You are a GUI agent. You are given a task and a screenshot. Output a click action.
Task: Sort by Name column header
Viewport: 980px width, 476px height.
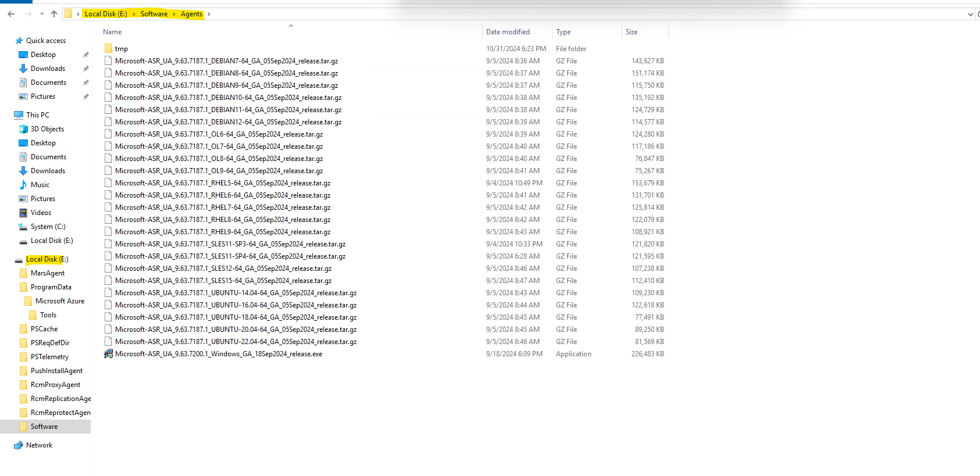click(112, 32)
